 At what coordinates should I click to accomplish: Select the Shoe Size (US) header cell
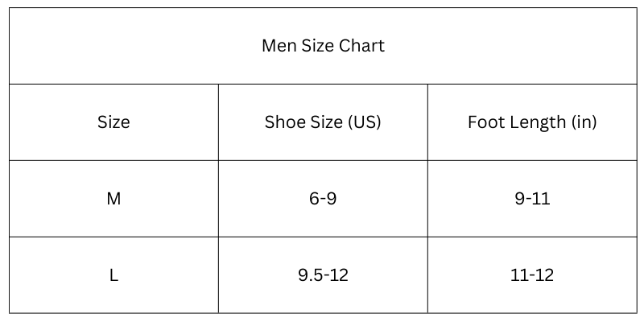(x=323, y=122)
